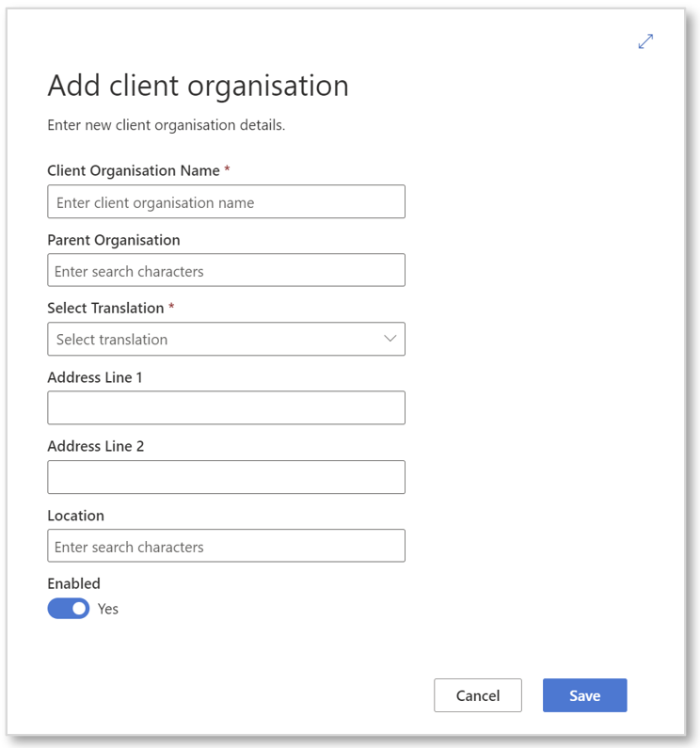Click the 'Parent Organisation' label
This screenshot has width=700, height=748.
114,240
